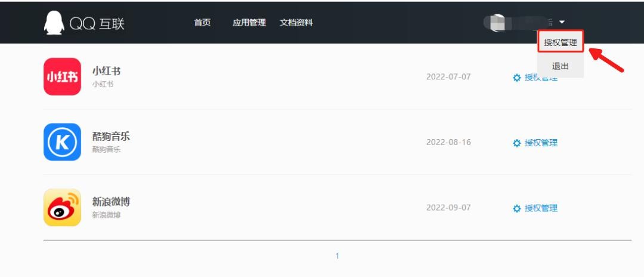Click the 新浪微博 app title text
This screenshot has height=277, width=644.
click(x=111, y=202)
